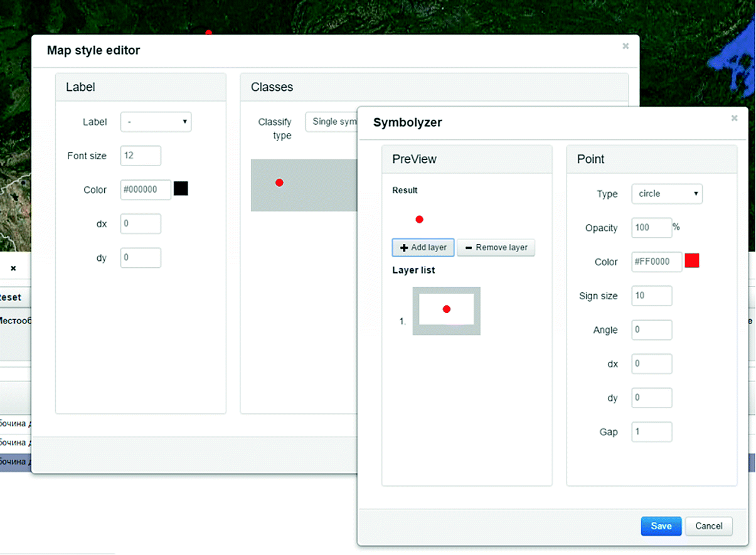Image resolution: width=756 pixels, height=555 pixels.
Task: Select layer 1 thumbnail in Layer list
Action: click(x=446, y=311)
